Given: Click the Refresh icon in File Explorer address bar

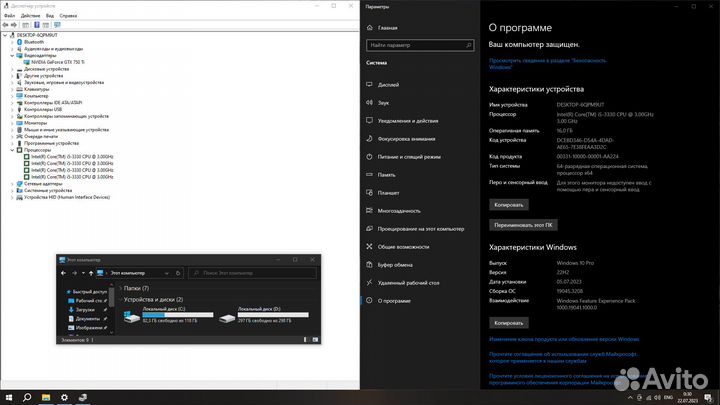Looking at the screenshot, I should click(178, 273).
